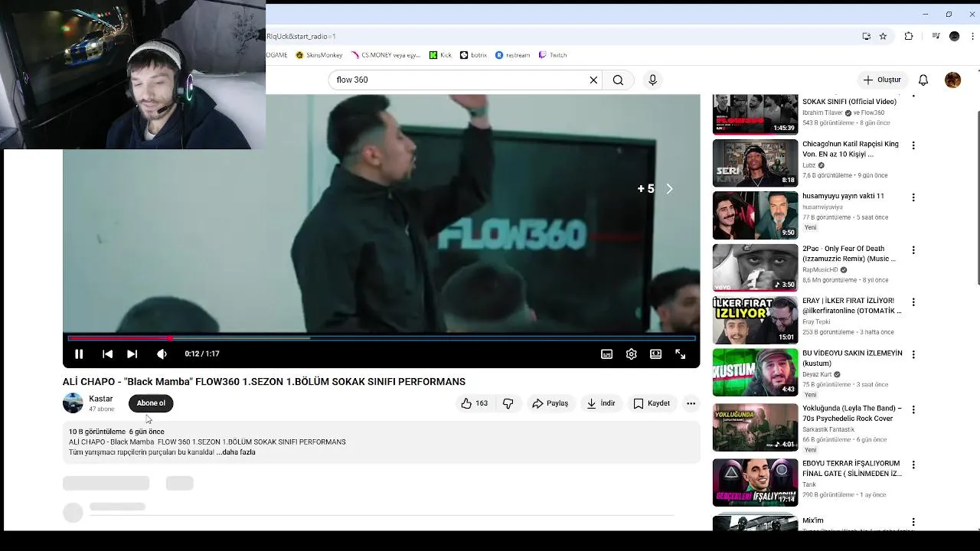
Task: Open the restream bookmark
Action: [513, 55]
